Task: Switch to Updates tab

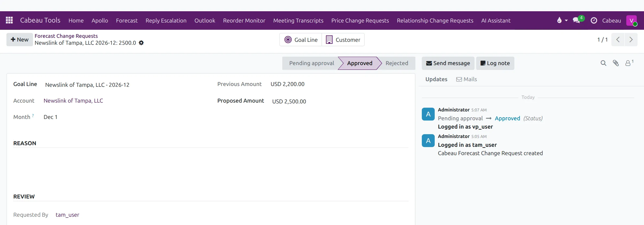Action: (436, 79)
